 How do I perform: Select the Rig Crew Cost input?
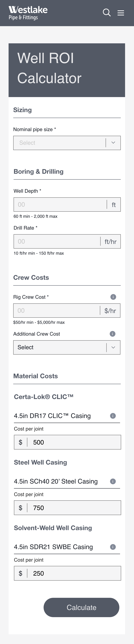pos(57,311)
